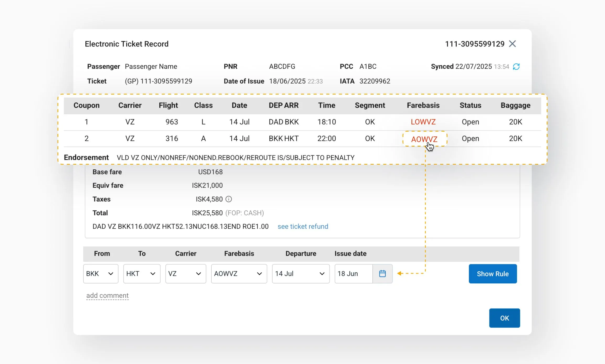Viewport: 605px width, 364px height.
Task: Click the LOWVZ farebasis code
Action: pos(423,122)
